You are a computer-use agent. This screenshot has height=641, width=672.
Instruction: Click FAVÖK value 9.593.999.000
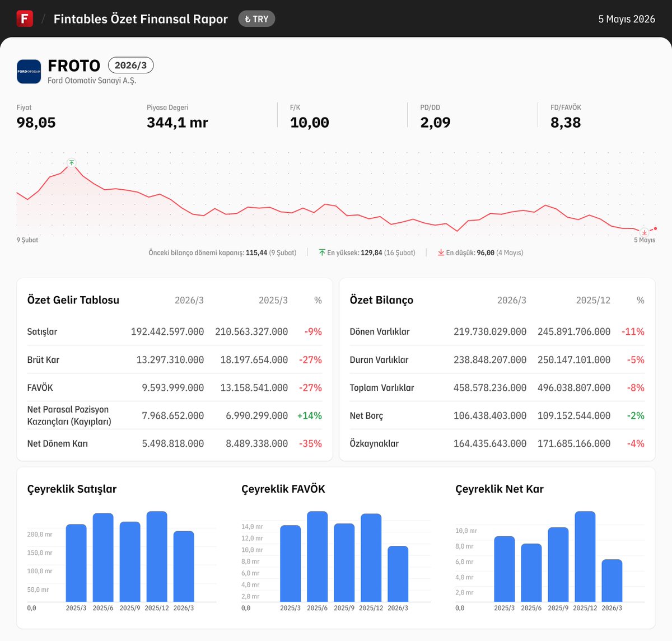173,387
